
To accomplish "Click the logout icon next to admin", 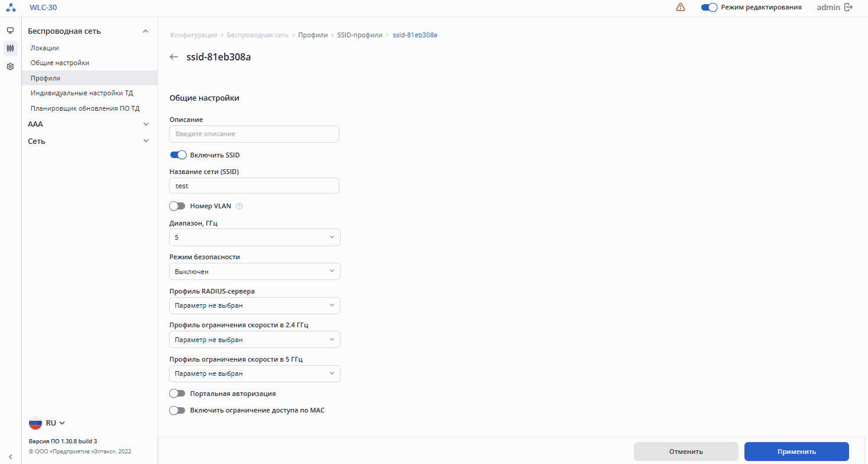I will (x=848, y=8).
